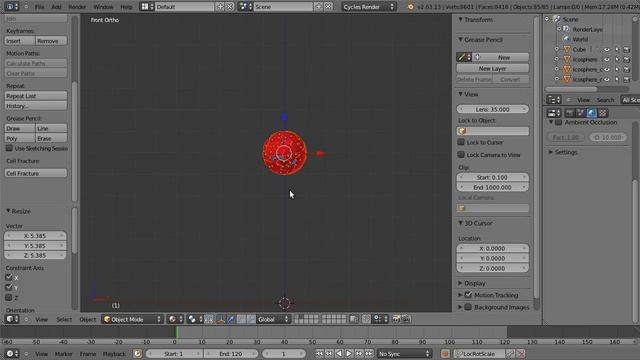Enable Lock to Cursor checkbox
Screen dimensions: 640x360
461,142
